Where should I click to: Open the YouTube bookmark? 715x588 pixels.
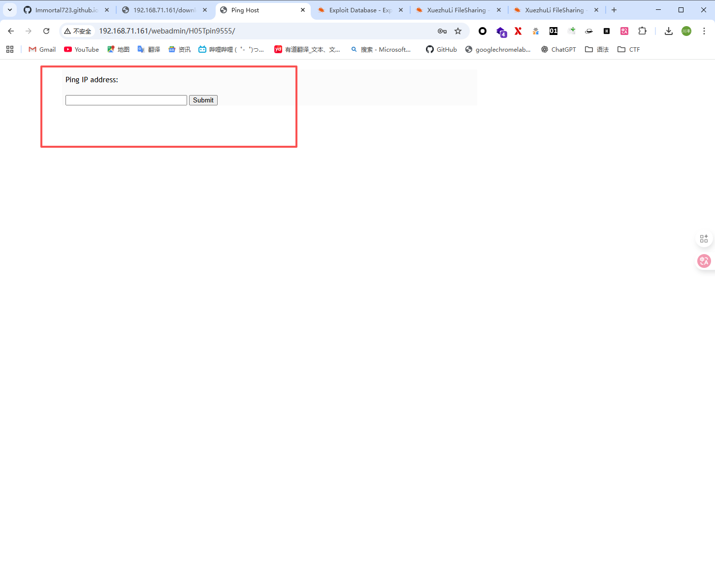point(81,49)
